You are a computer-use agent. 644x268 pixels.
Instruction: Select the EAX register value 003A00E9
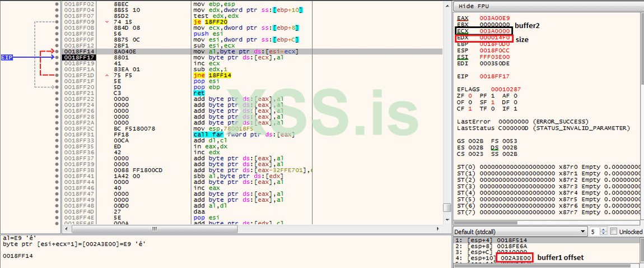[x=495, y=18]
